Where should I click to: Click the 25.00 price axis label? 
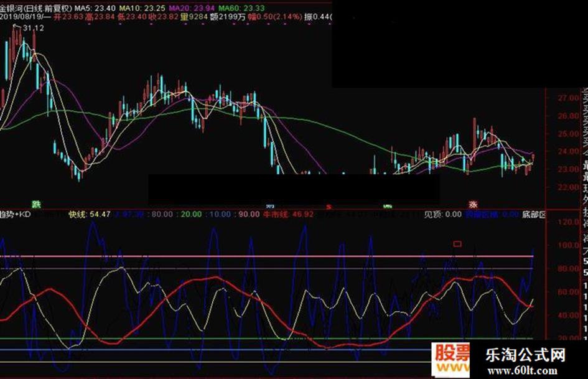(569, 134)
